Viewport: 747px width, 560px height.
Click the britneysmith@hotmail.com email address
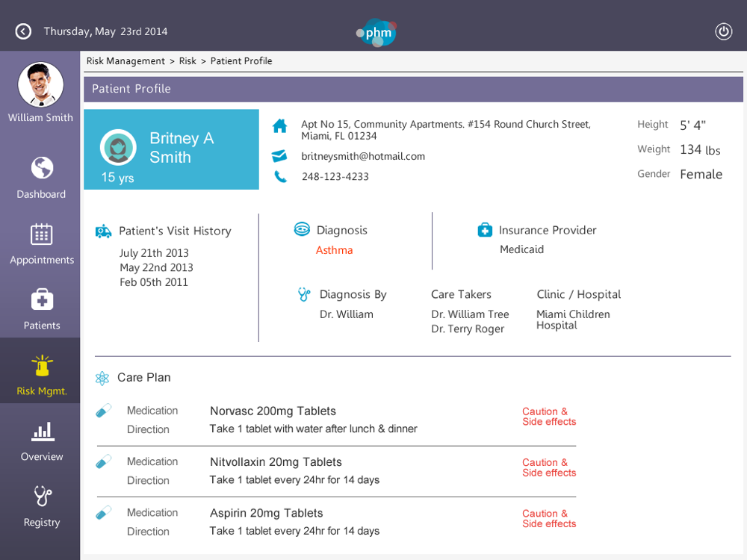(363, 156)
